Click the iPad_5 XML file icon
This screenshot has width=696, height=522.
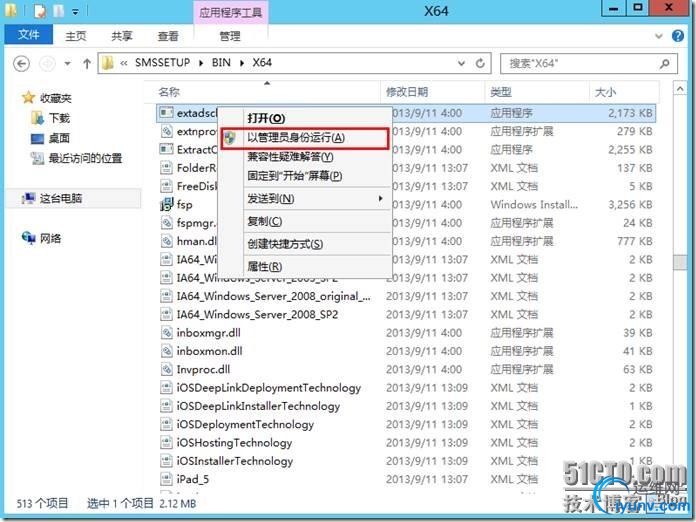pyautogui.click(x=166, y=479)
